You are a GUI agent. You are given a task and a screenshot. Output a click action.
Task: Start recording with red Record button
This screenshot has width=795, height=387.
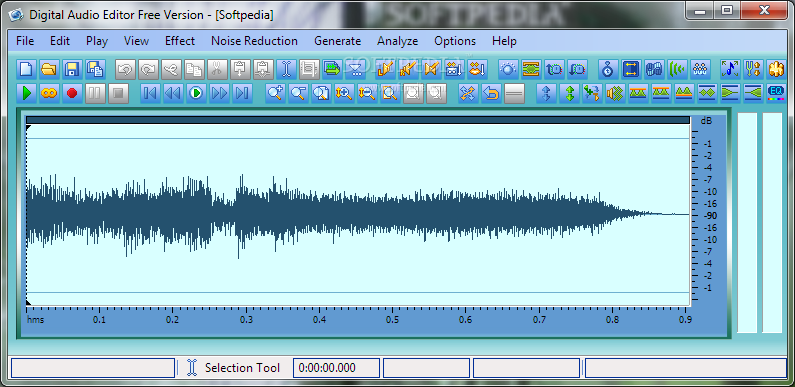[72, 93]
